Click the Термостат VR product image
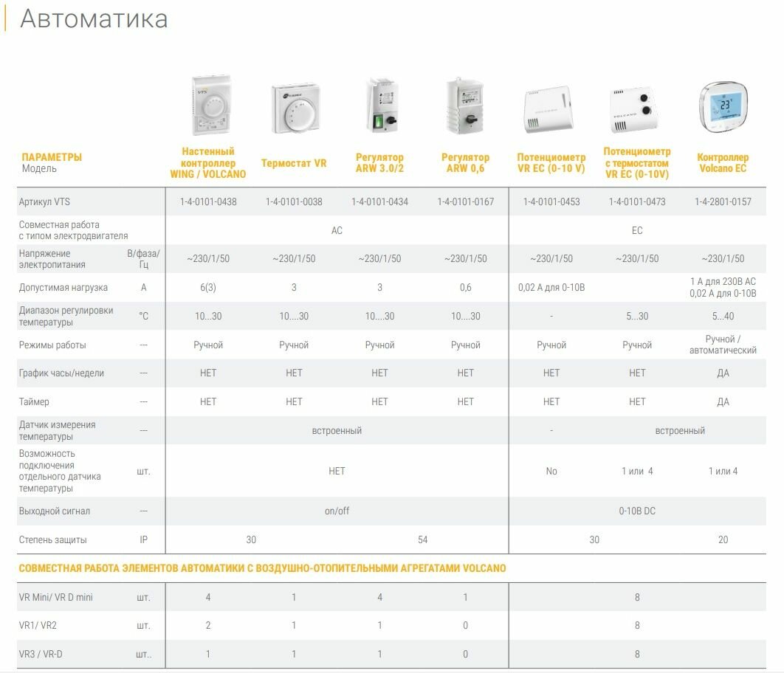 coord(295,108)
